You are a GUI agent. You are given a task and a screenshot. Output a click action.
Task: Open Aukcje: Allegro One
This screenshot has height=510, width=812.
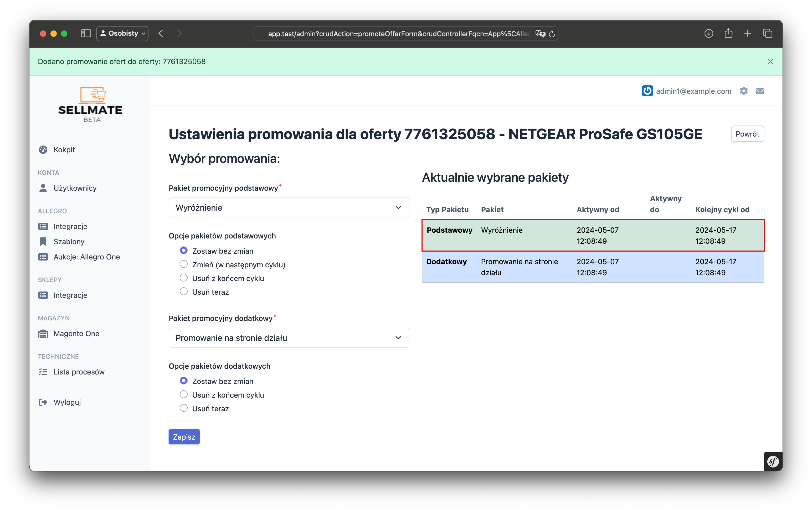87,257
